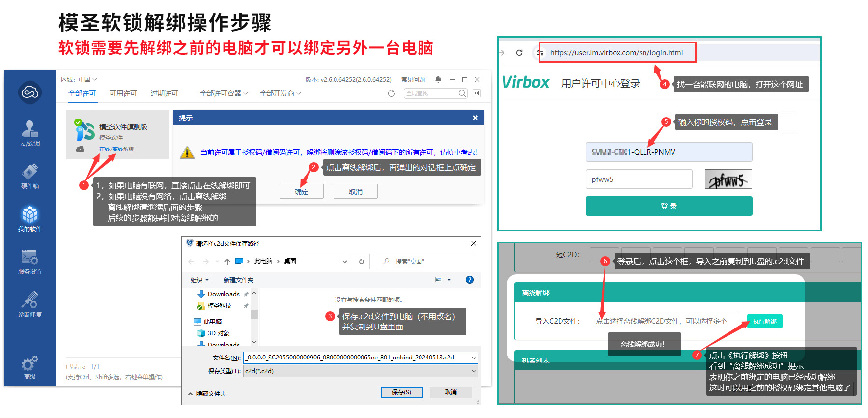Click the 在线/离线解绑 link
868x418 pixels.
click(116, 149)
